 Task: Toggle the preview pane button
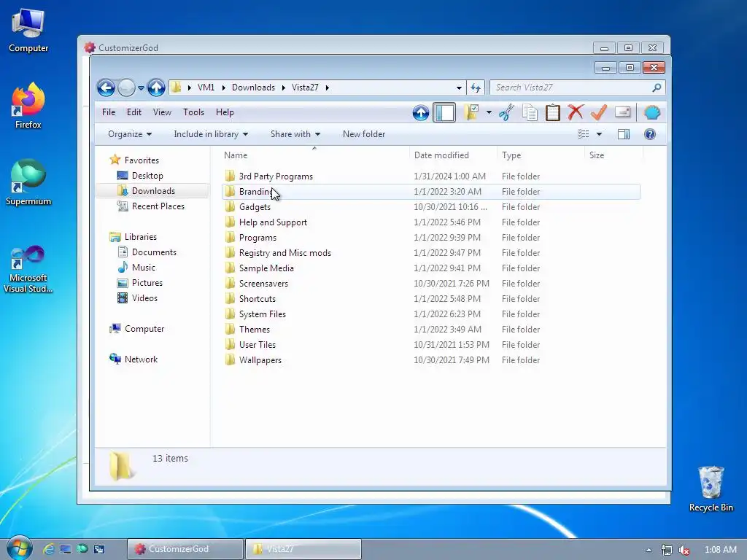[624, 134]
